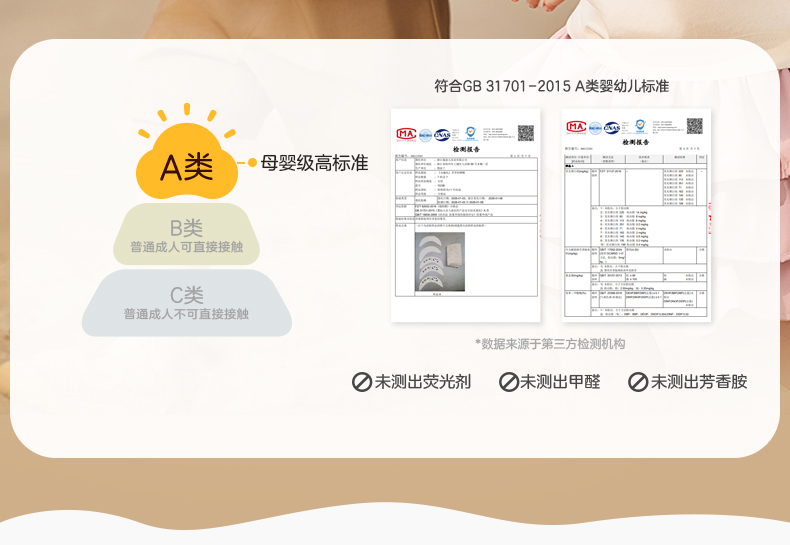Click the third-party data source footnote
This screenshot has height=545, width=790.
coord(550,343)
